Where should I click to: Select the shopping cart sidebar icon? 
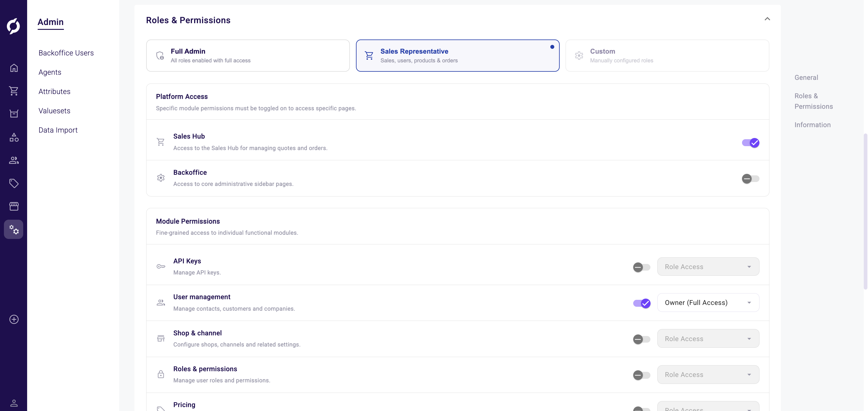point(14,91)
